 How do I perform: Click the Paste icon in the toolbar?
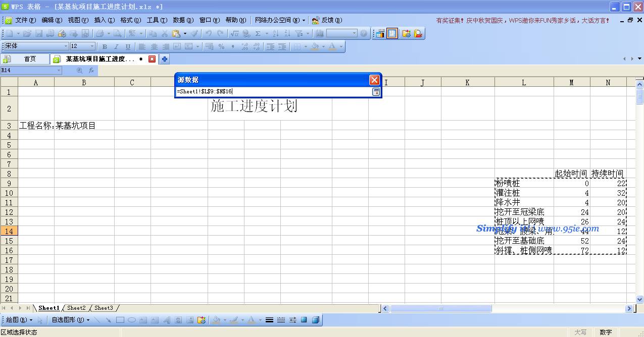[176, 33]
